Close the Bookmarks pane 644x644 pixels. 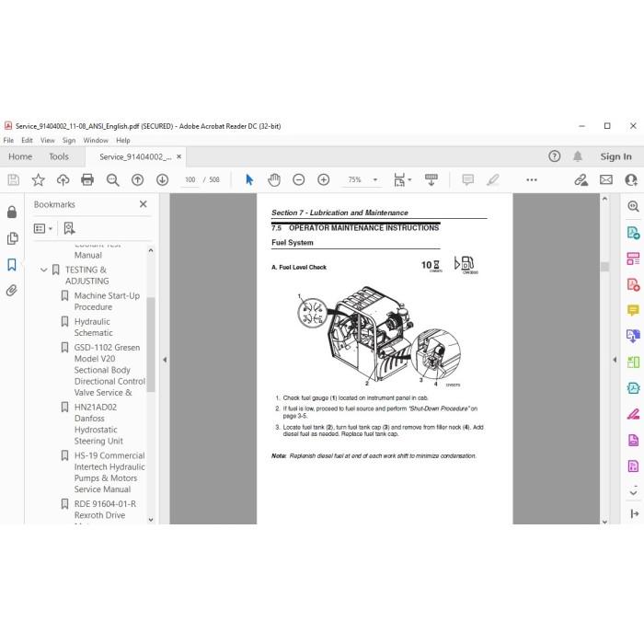tap(144, 204)
